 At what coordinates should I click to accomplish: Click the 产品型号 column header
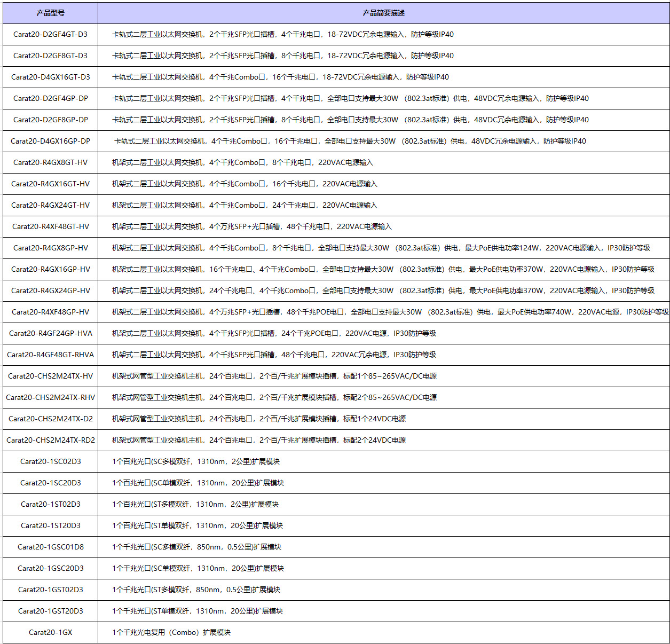click(51, 13)
